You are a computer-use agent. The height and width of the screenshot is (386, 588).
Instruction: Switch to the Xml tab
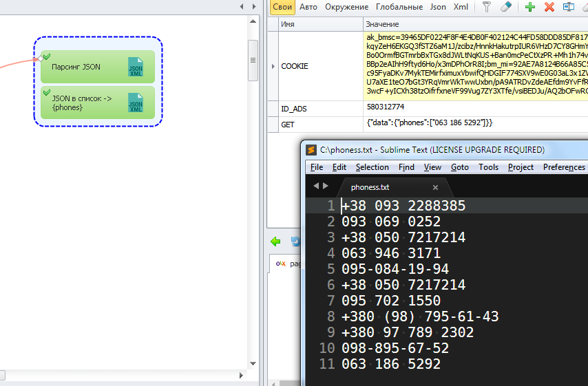click(461, 7)
